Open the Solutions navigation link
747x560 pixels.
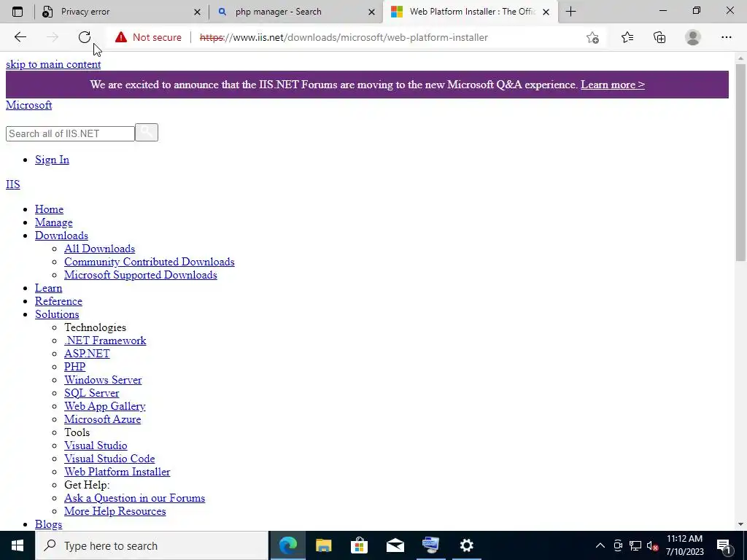(57, 314)
